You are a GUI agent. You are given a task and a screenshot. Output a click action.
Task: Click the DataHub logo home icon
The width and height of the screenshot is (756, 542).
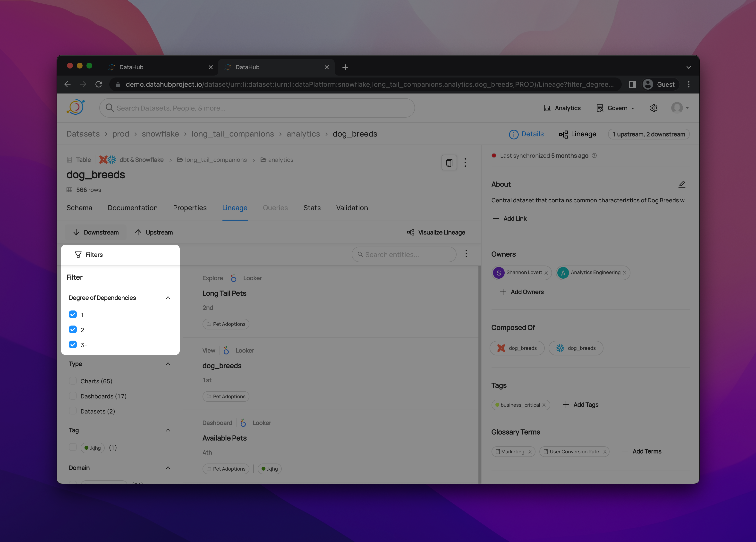[x=76, y=107]
